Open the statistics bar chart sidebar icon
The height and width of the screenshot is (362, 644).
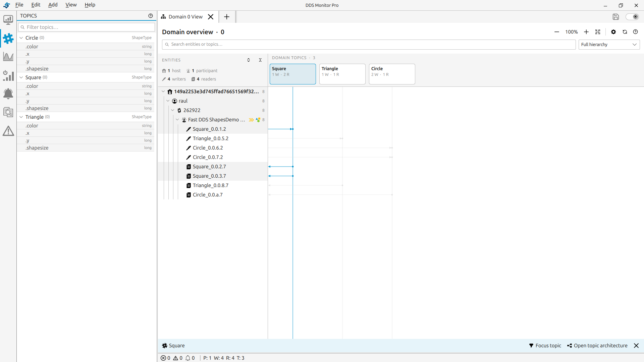click(8, 75)
